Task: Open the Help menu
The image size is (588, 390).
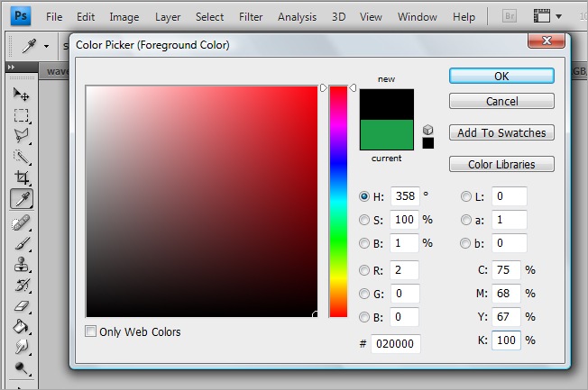Action: tap(464, 17)
